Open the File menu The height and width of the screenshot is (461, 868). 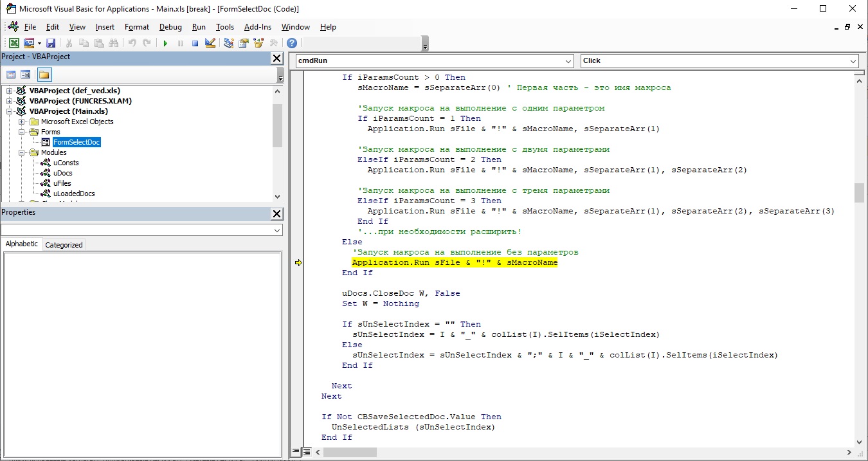coord(30,27)
